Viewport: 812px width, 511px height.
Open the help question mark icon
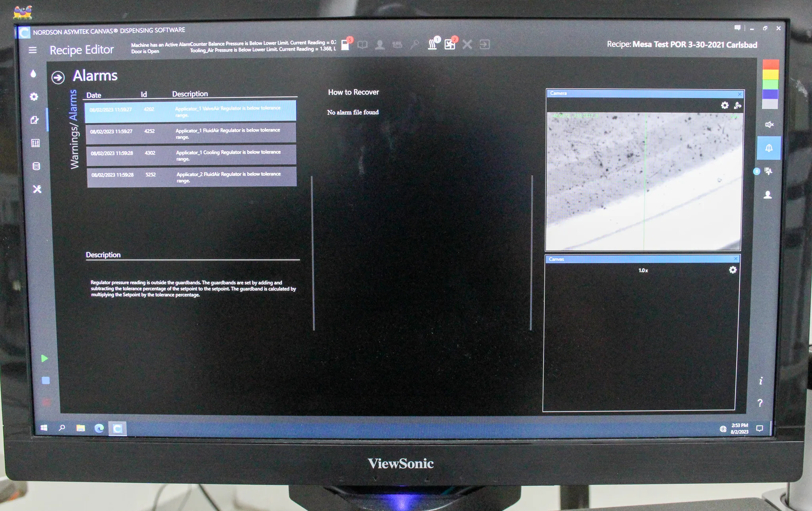click(760, 403)
